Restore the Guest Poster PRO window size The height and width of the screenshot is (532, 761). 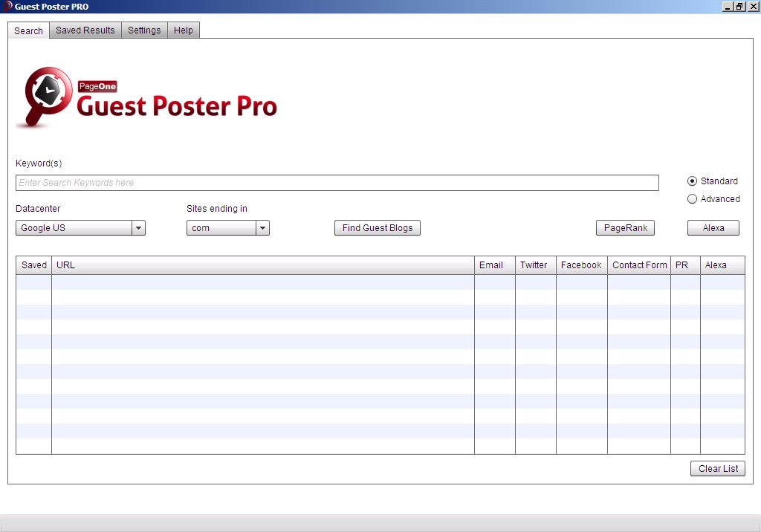(x=739, y=6)
